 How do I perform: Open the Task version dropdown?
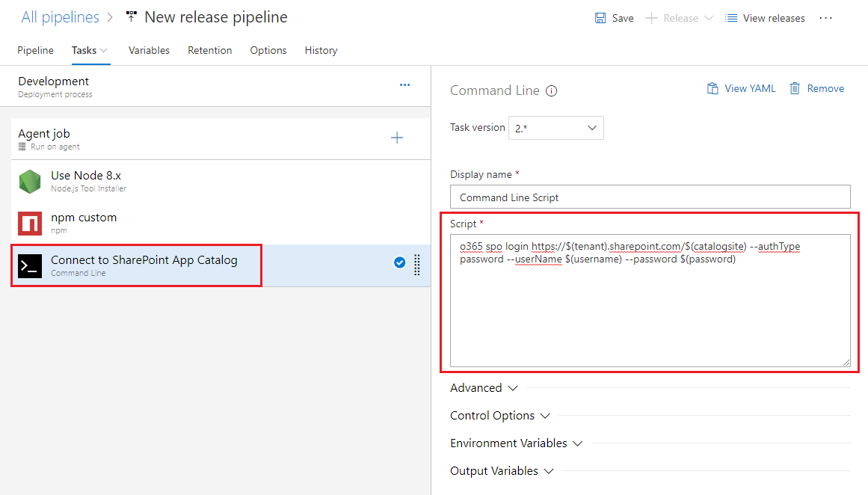click(555, 128)
